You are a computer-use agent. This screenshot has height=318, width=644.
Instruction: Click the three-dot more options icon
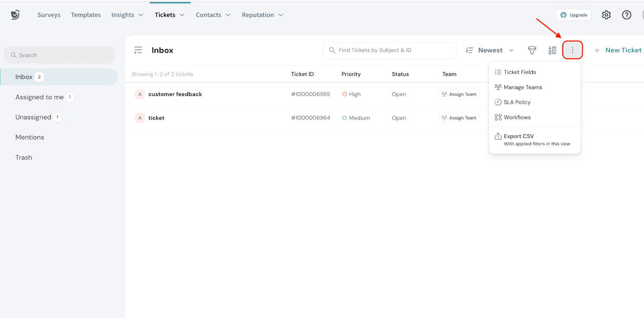point(572,50)
